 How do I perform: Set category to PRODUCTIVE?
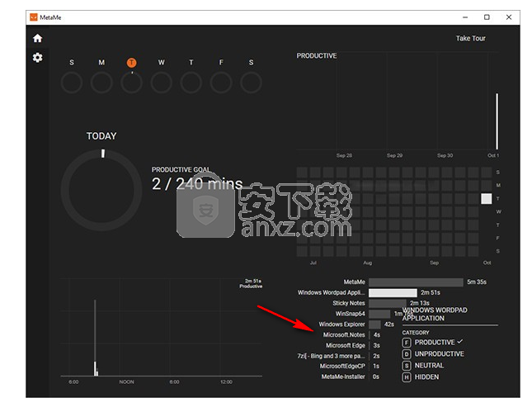pyautogui.click(x=435, y=343)
